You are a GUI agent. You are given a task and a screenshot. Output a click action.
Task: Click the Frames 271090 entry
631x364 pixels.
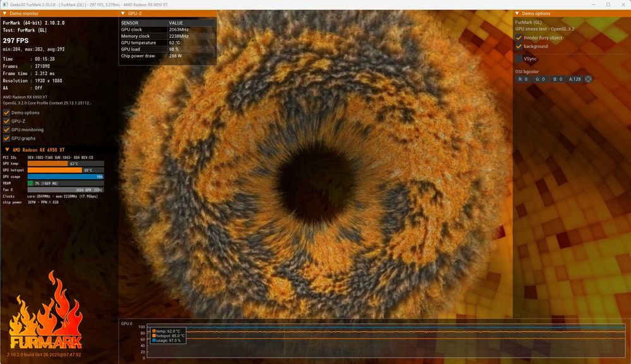26,66
